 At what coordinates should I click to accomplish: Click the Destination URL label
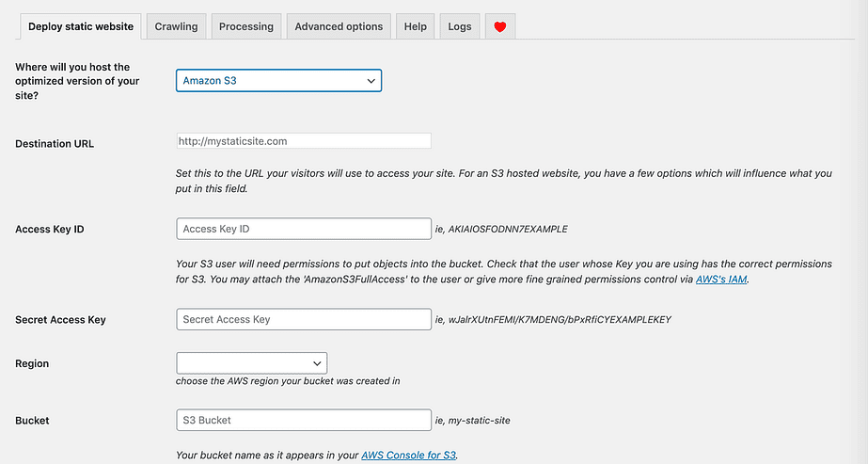click(x=55, y=144)
